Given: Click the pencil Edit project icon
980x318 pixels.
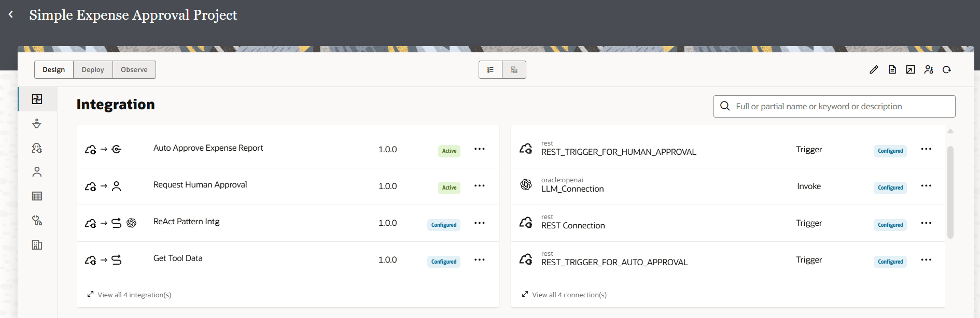Looking at the screenshot, I should point(874,69).
